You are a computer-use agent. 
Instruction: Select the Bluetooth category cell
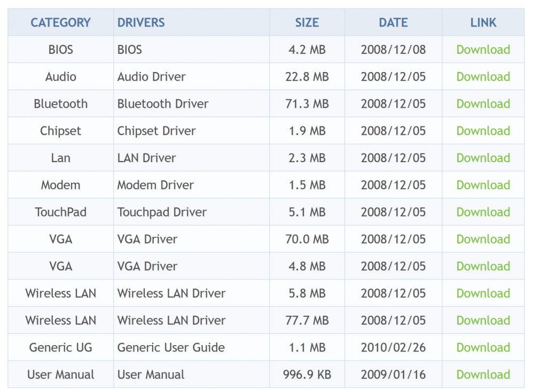pos(60,104)
